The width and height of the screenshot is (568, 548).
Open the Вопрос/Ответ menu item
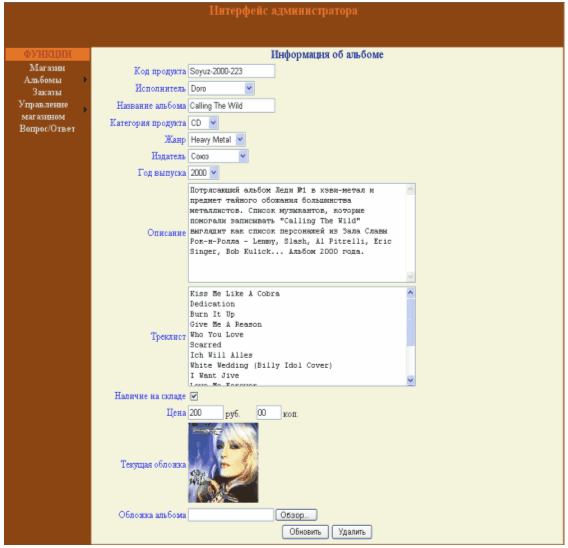coord(47,129)
